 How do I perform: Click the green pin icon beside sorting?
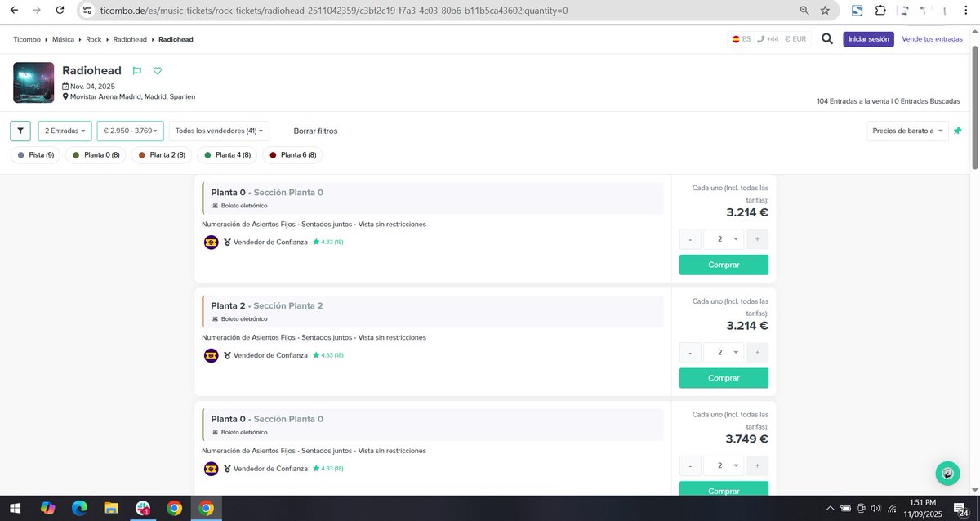(x=957, y=131)
